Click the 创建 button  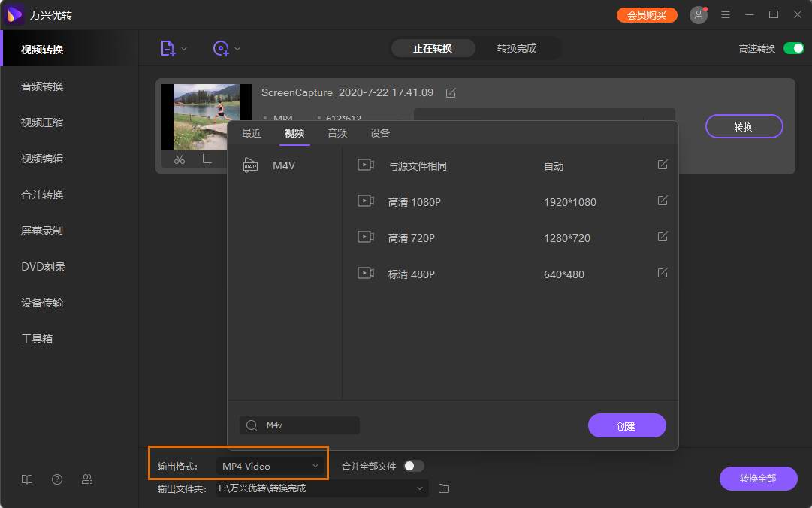point(626,425)
